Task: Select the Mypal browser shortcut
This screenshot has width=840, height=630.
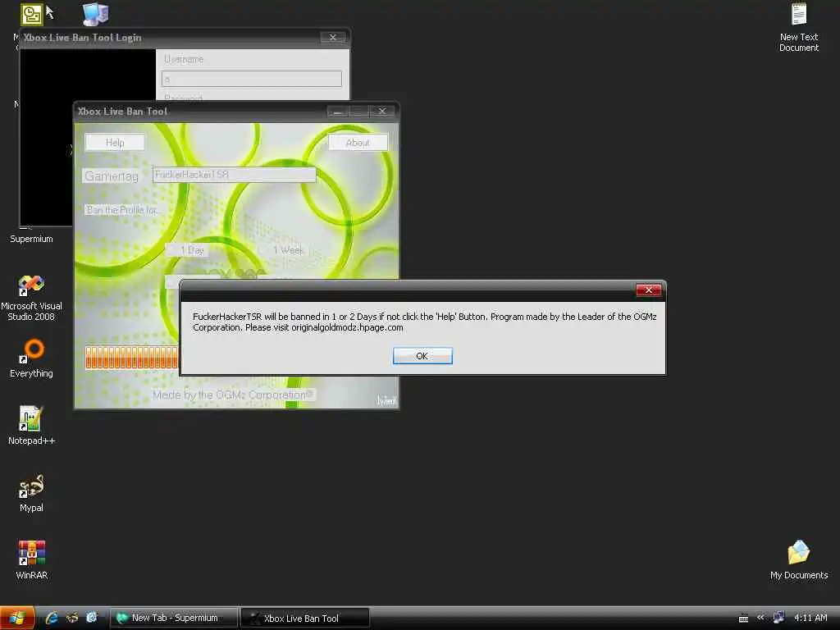Action: pos(32,493)
